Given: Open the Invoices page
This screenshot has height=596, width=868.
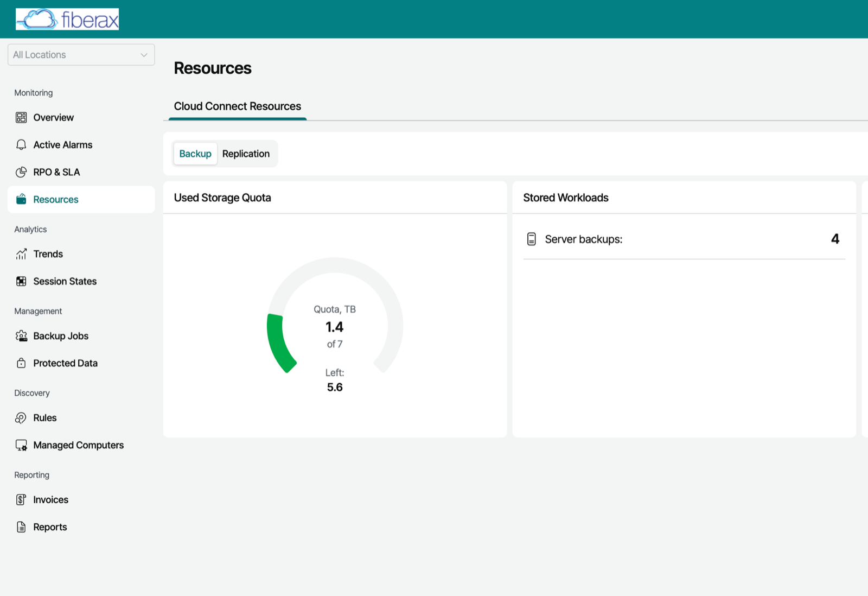Looking at the screenshot, I should (x=81, y=500).
